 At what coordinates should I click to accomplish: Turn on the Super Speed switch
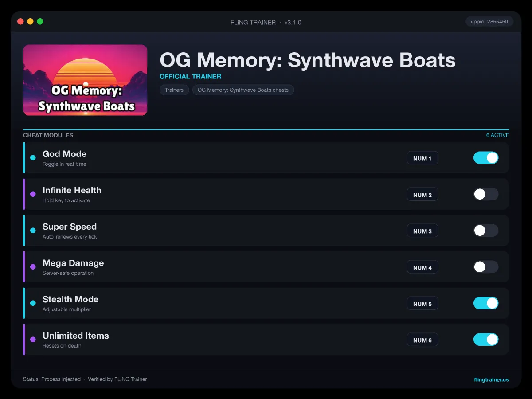[486, 231]
